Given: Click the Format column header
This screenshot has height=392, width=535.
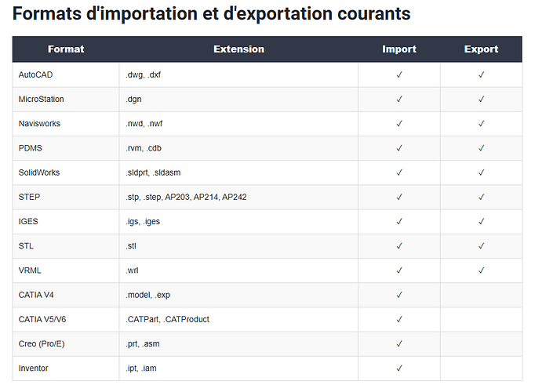Looking at the screenshot, I should 66,49.
